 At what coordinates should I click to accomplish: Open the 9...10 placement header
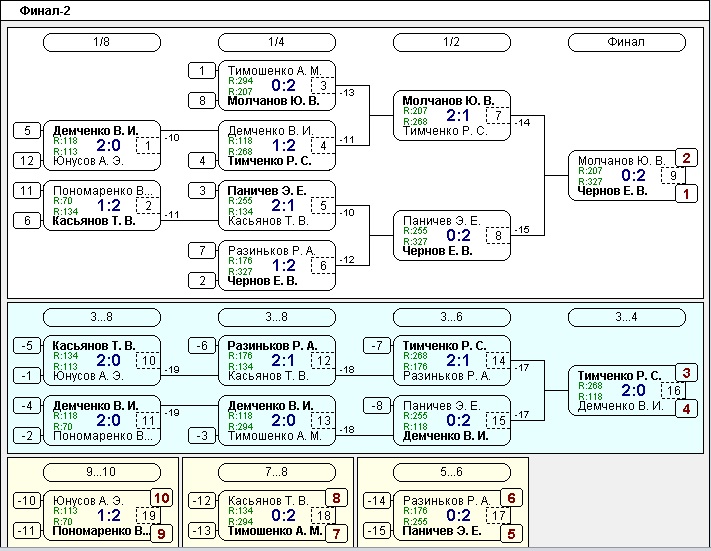tap(102, 472)
